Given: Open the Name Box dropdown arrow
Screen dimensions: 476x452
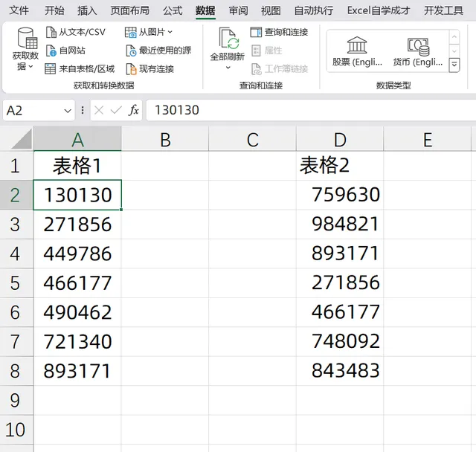Looking at the screenshot, I should point(68,111).
